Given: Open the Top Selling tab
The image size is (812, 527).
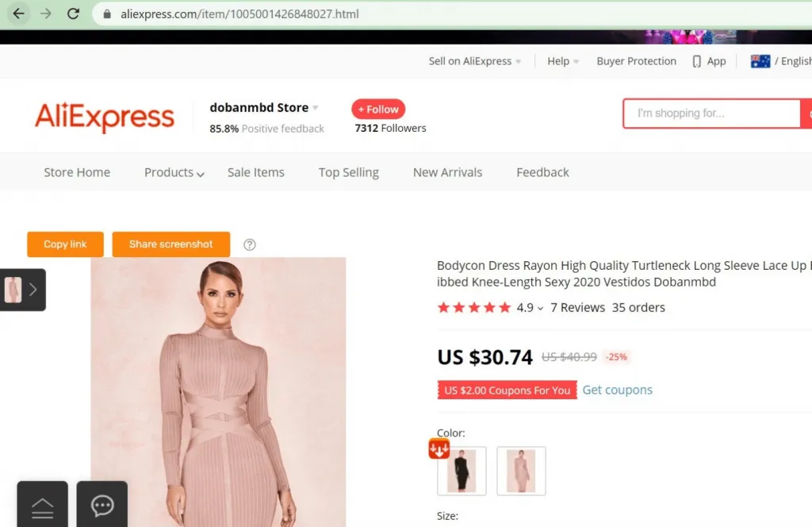Looking at the screenshot, I should pos(349,172).
